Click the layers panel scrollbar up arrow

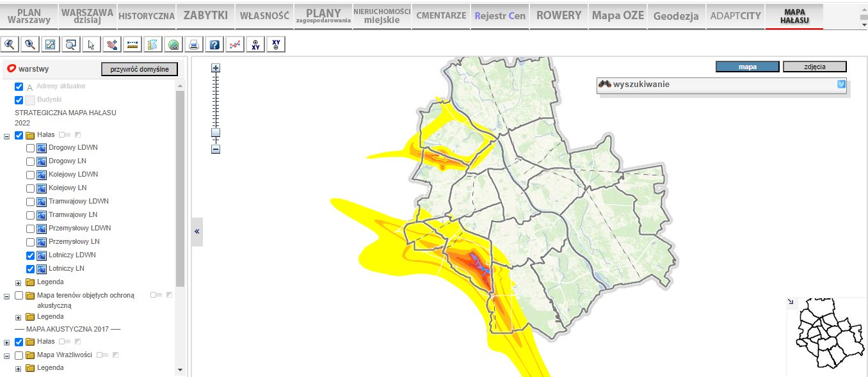coord(180,86)
